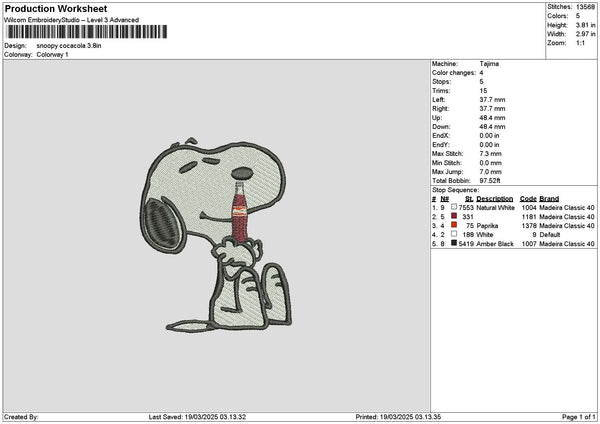Click the 'Right:' label

click(440, 109)
